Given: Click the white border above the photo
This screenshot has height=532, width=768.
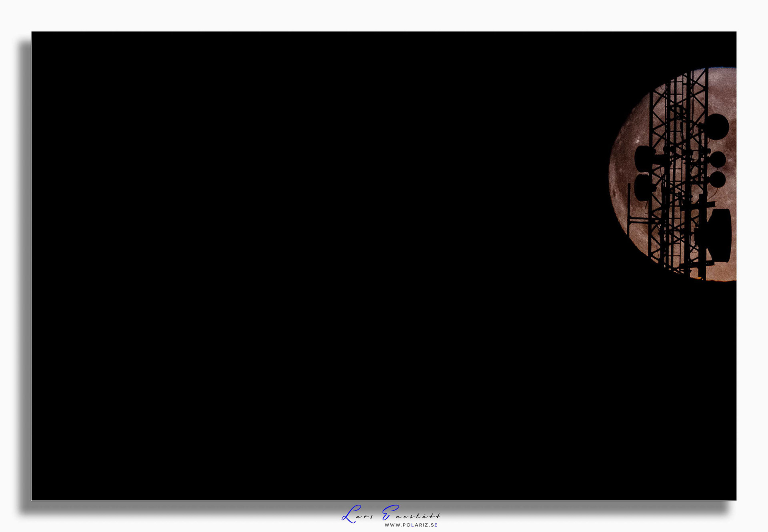Looking at the screenshot, I should (384, 16).
